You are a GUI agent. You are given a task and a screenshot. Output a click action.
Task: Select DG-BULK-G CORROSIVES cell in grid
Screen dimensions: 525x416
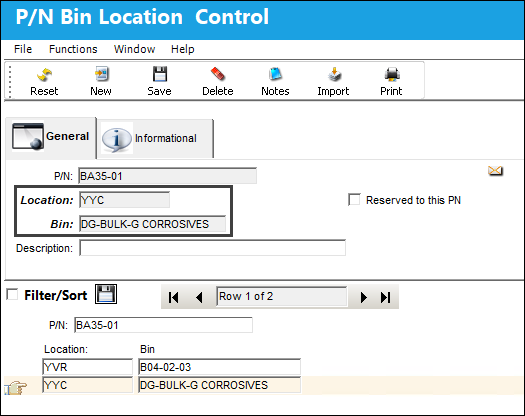click(219, 385)
